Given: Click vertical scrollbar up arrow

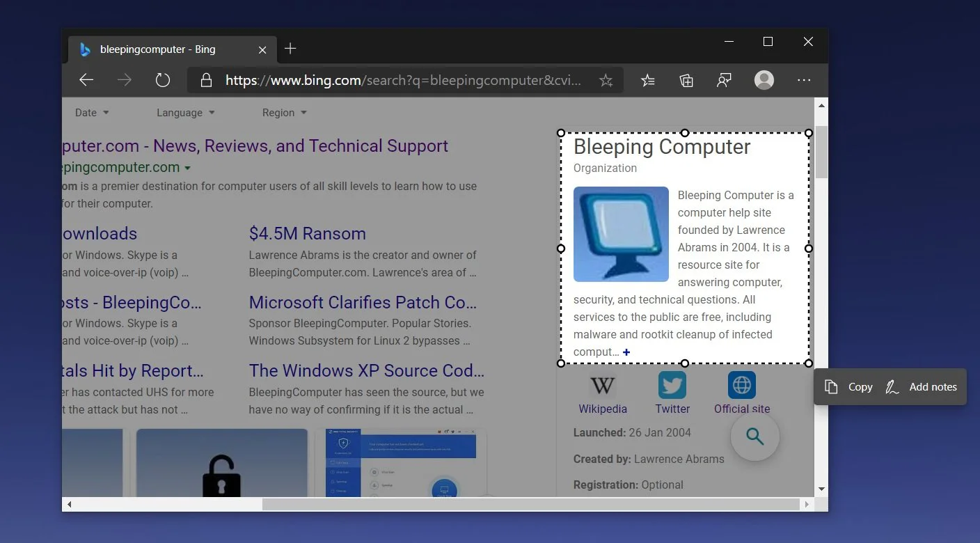Looking at the screenshot, I should (x=821, y=106).
